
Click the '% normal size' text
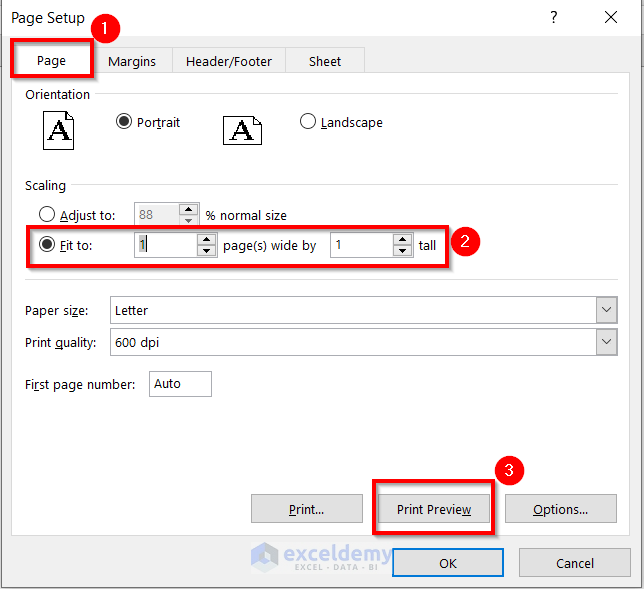[246, 215]
